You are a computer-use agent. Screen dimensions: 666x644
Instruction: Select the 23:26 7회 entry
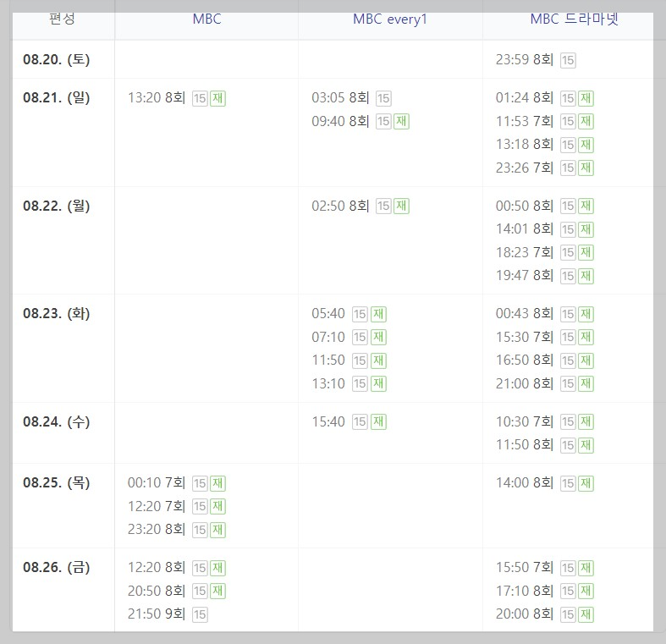pyautogui.click(x=525, y=168)
